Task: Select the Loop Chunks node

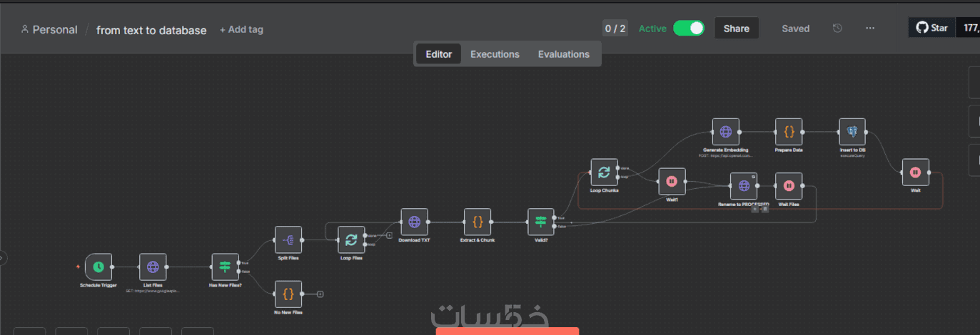Action: point(604,172)
